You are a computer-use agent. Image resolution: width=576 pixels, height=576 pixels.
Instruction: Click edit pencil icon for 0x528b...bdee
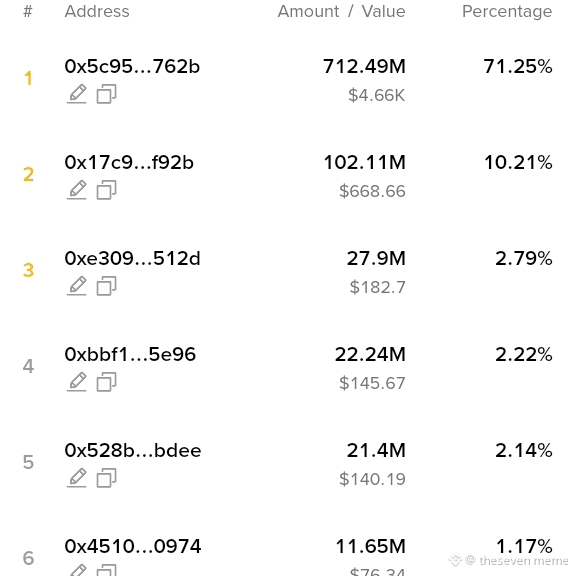76,478
